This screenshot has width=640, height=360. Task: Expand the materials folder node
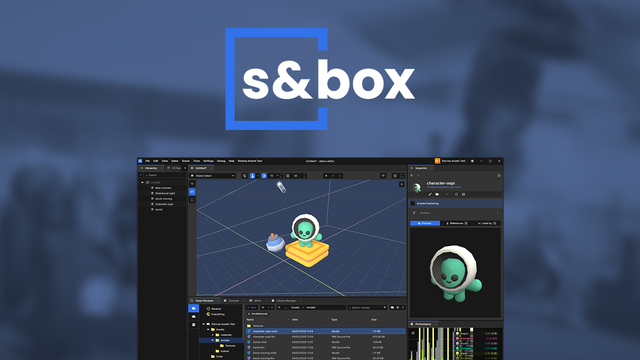[x=213, y=335]
